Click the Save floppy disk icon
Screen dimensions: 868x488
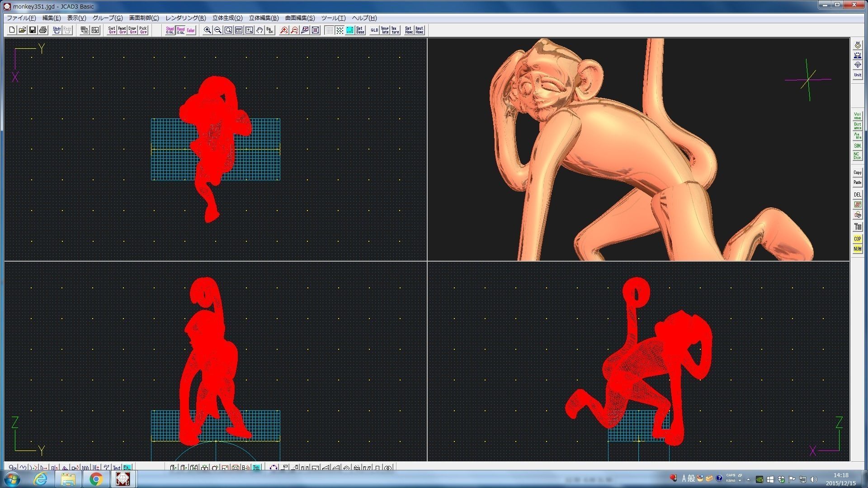(x=33, y=30)
